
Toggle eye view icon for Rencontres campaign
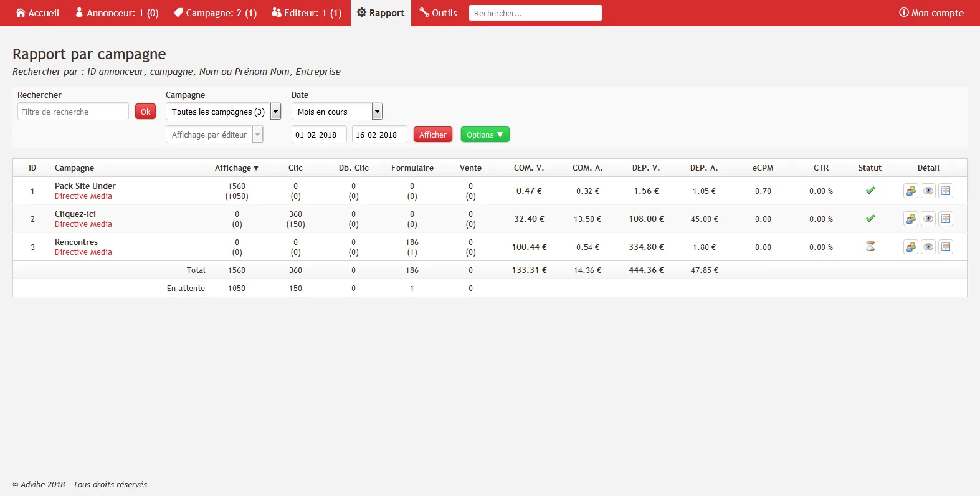[928, 247]
